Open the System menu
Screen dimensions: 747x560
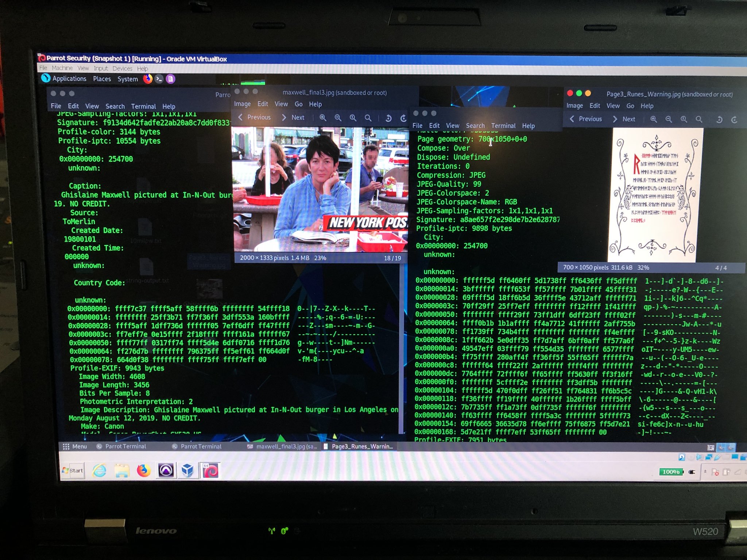[128, 79]
